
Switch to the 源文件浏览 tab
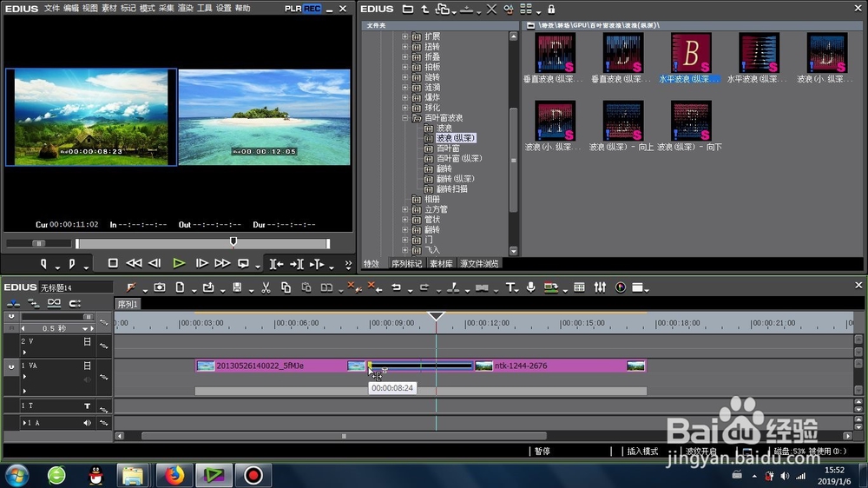click(x=479, y=264)
